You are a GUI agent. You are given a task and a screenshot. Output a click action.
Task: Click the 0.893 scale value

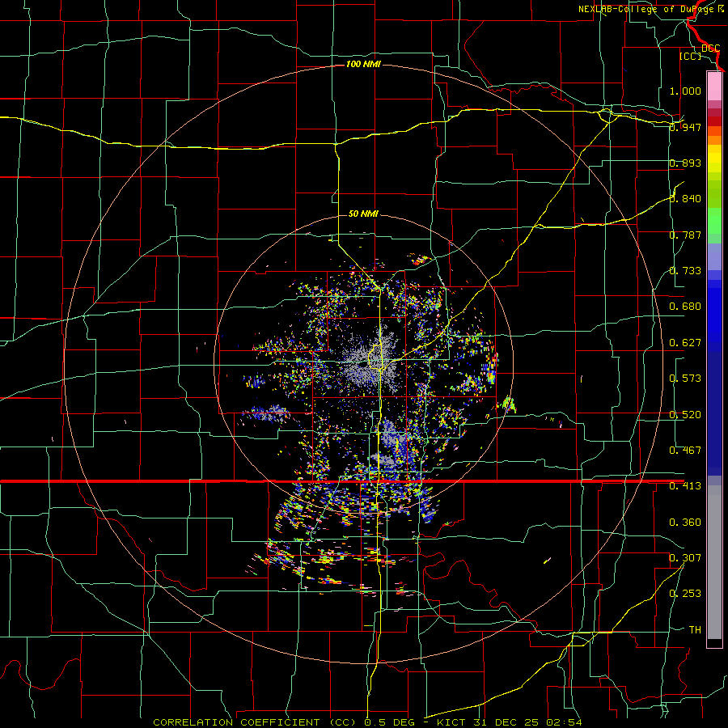(x=685, y=163)
